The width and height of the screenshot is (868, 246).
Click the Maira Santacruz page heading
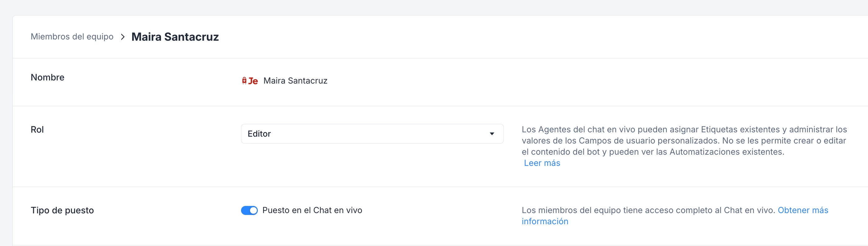tap(175, 37)
